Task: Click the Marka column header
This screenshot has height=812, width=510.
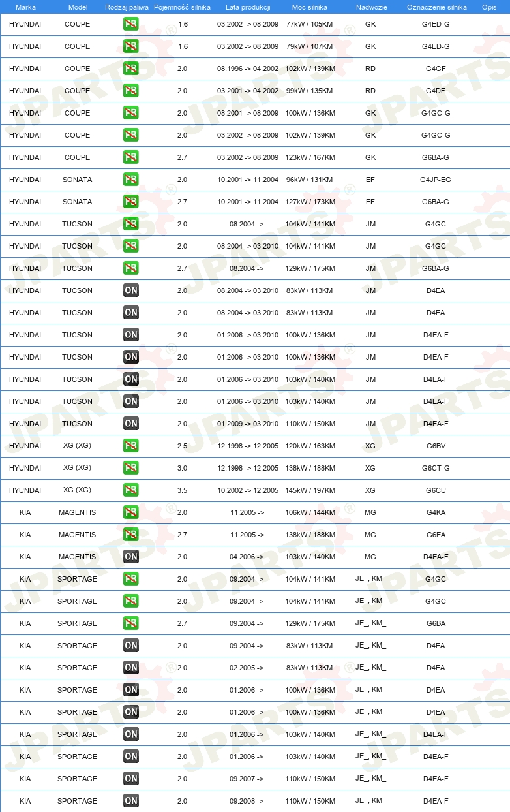Action: click(25, 7)
